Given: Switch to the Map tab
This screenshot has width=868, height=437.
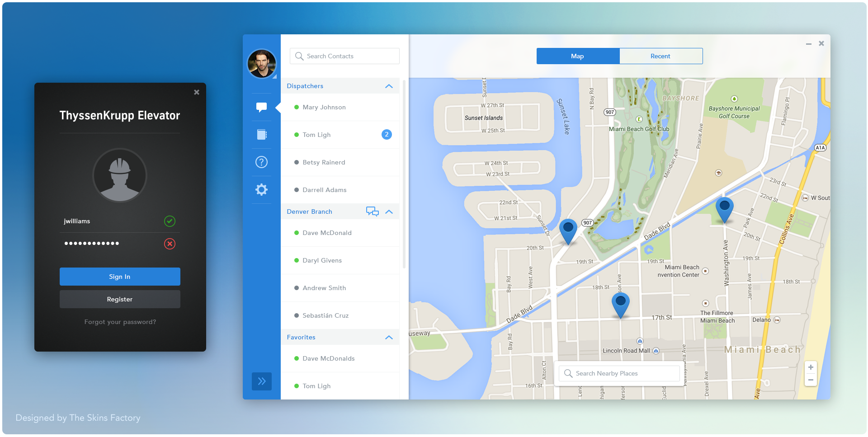Looking at the screenshot, I should tap(578, 56).
